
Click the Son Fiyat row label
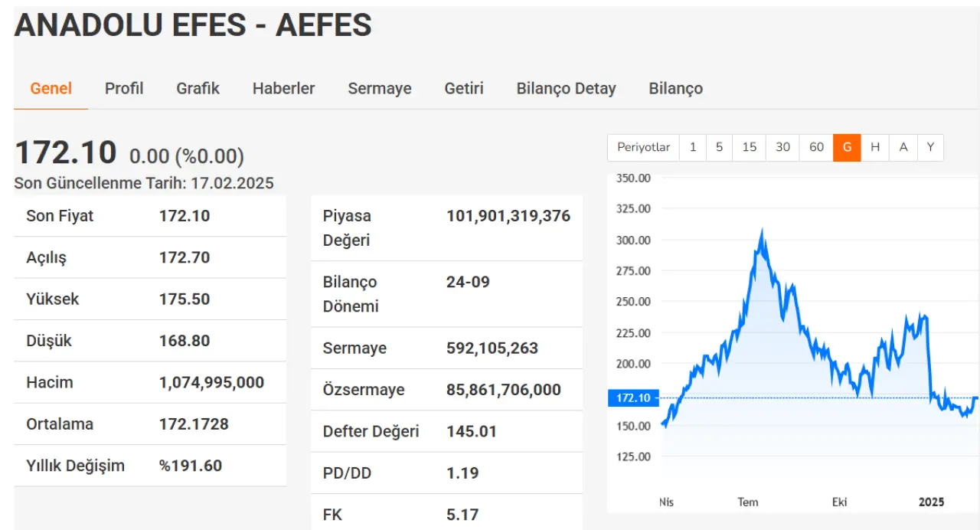(60, 216)
